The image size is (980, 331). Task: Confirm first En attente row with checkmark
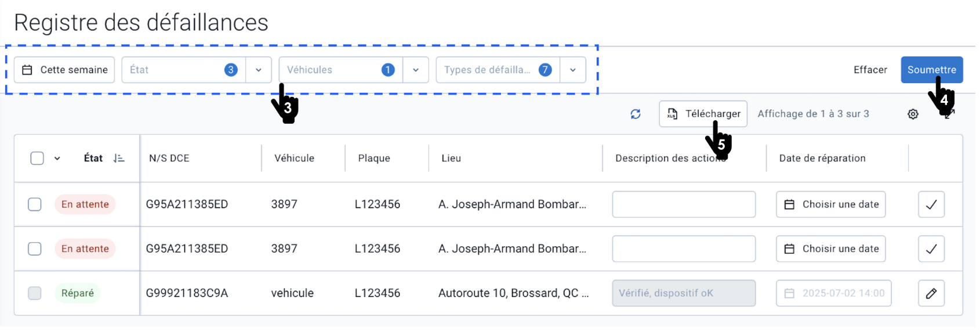point(931,204)
